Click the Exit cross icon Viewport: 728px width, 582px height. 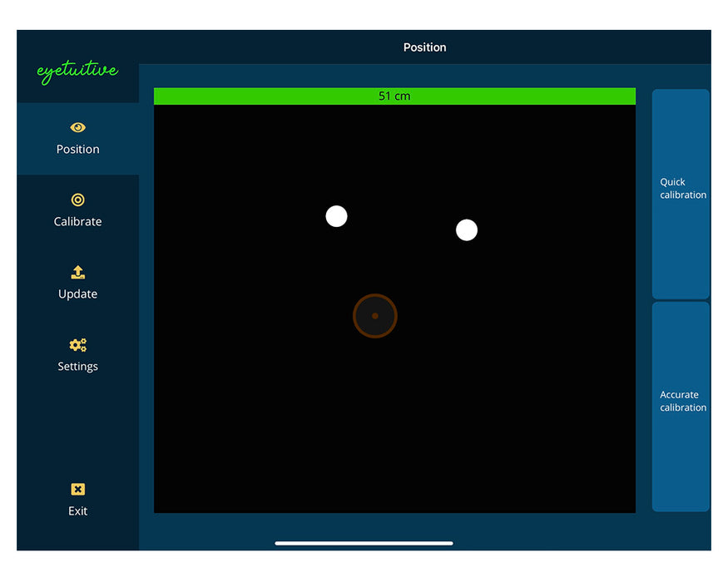tap(77, 489)
